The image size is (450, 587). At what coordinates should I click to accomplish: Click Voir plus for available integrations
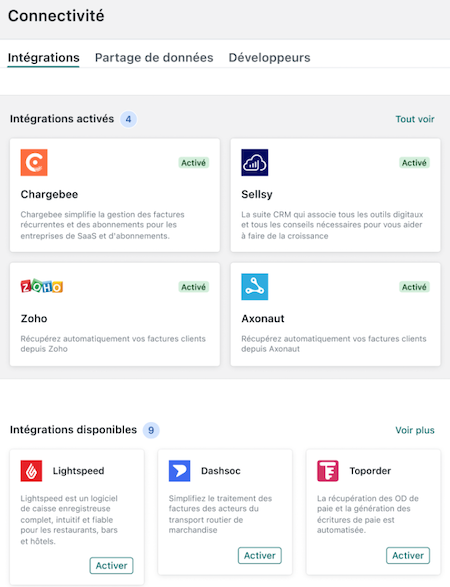(x=415, y=430)
